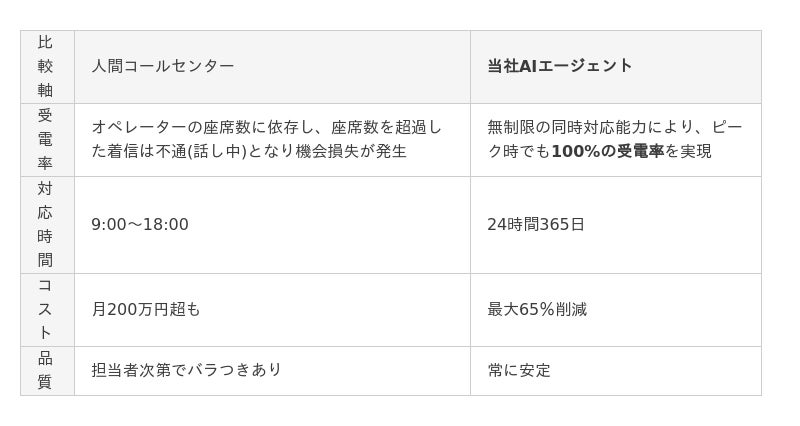
Task: Select the 品質 row label
Action: (x=47, y=371)
